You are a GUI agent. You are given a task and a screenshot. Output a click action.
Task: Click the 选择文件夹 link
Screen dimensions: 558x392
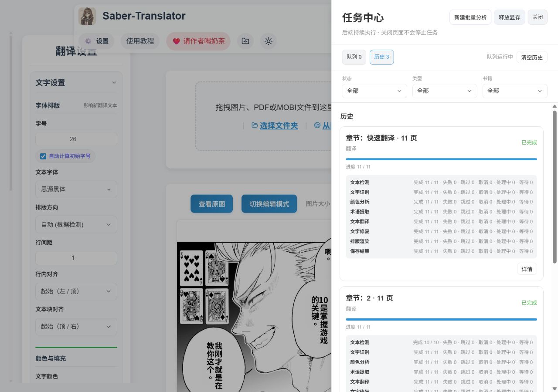(x=279, y=125)
